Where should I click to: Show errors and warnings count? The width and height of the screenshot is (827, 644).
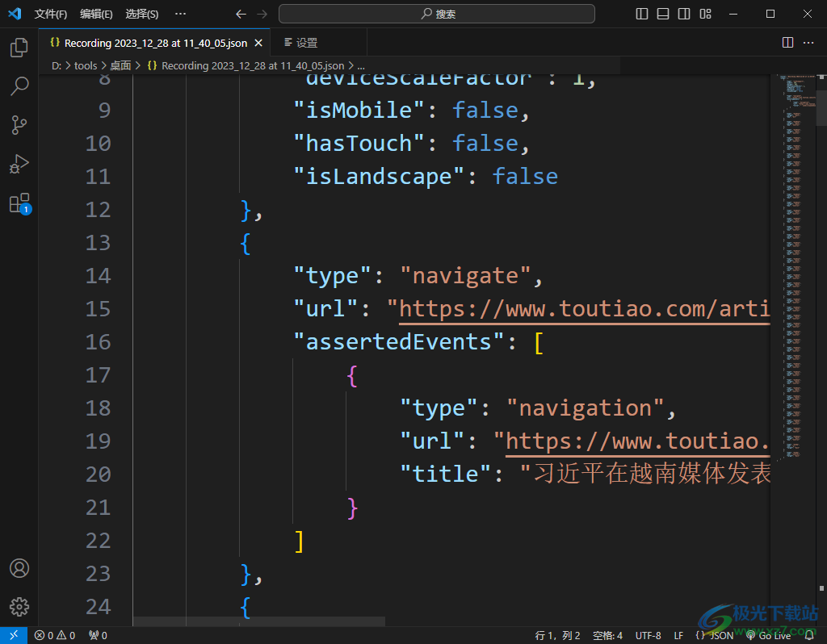[55, 636]
